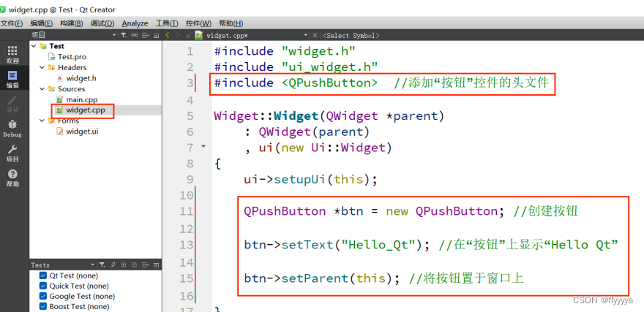The width and height of the screenshot is (644, 312).
Task: Collapse the Sources folder
Action: click(x=42, y=88)
